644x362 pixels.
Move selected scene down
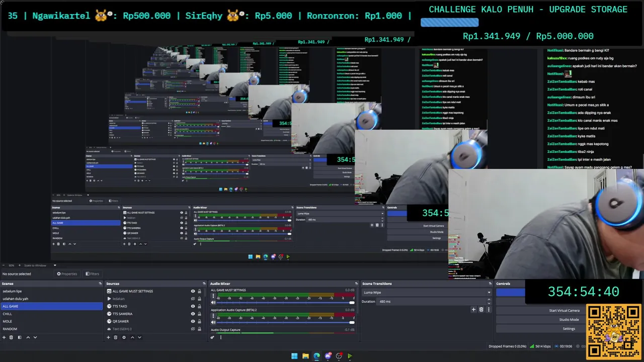click(x=35, y=337)
